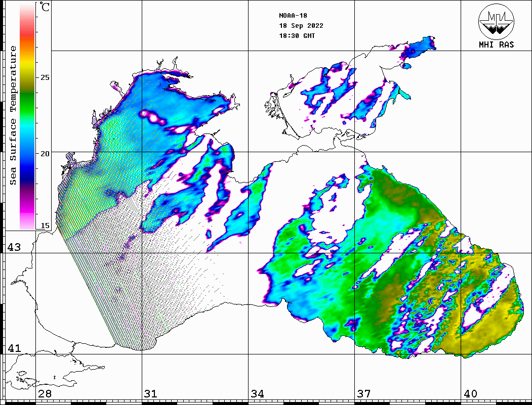Image resolution: width=532 pixels, height=405 pixels.
Task: Click the temperature color scale bar
Action: (x=27, y=116)
